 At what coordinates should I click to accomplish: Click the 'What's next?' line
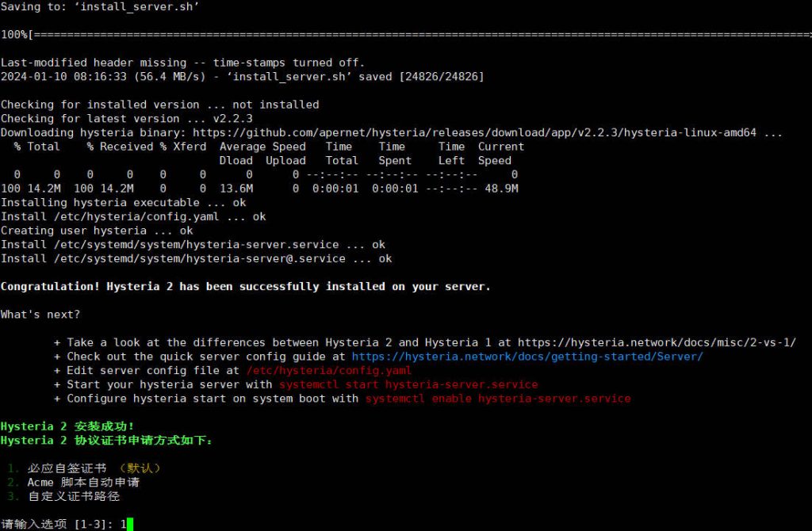point(40,315)
